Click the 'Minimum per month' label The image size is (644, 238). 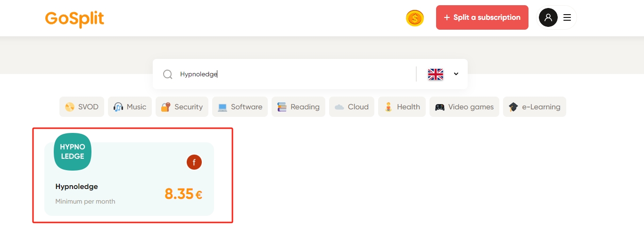[85, 201]
